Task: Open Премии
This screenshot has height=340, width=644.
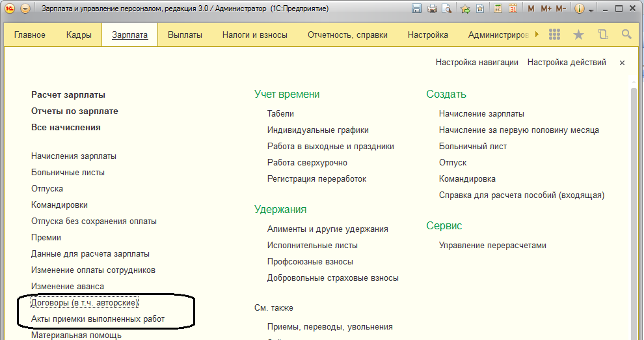Action: (x=46, y=238)
